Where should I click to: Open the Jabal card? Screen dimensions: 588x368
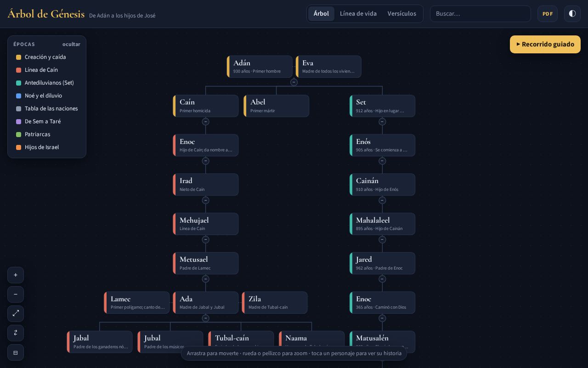pos(100,342)
